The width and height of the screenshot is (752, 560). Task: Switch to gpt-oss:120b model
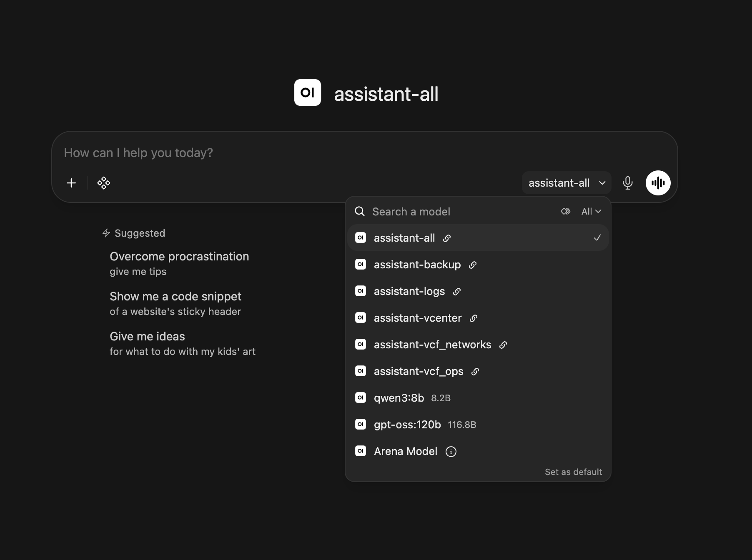(x=478, y=424)
